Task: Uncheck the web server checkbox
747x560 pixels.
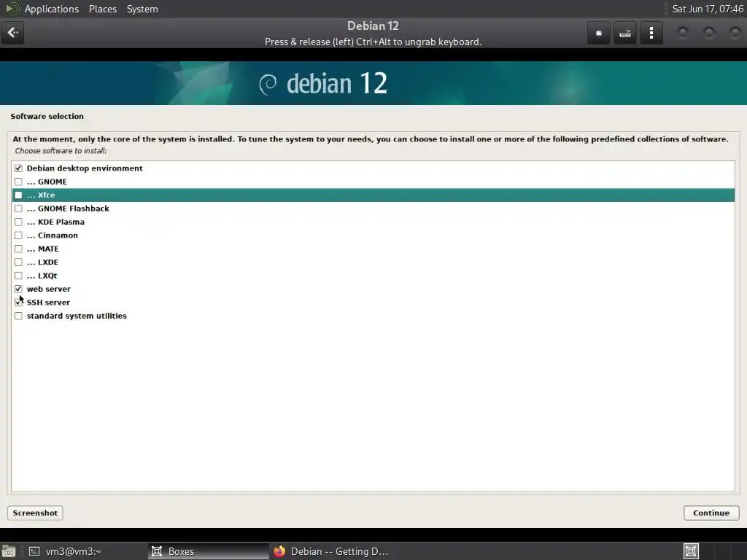Action: point(18,289)
